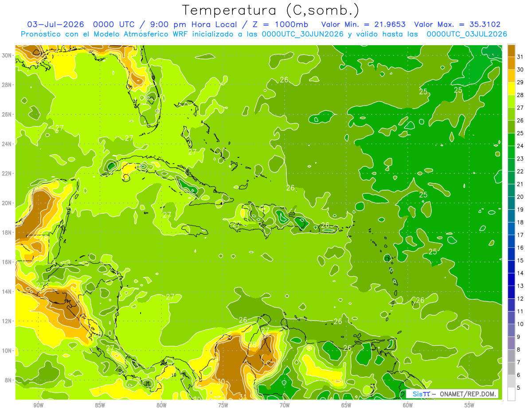Click the "85W" longitude axis label

100,406
